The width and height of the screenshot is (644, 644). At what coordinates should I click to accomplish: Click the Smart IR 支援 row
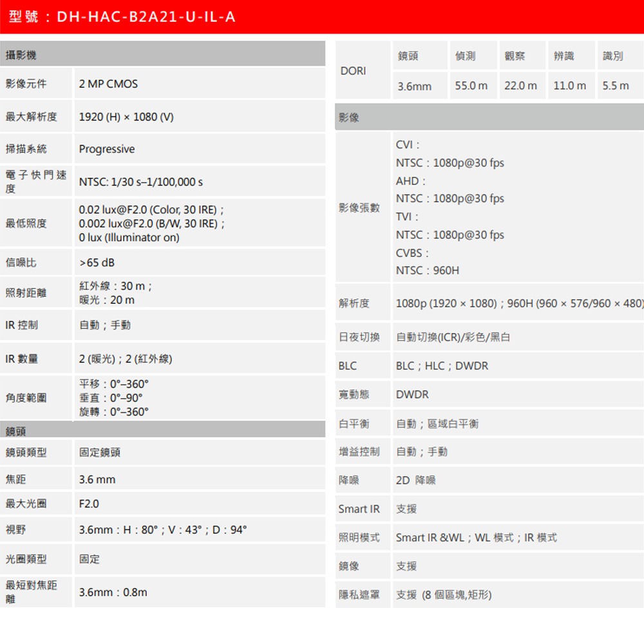[x=406, y=509]
